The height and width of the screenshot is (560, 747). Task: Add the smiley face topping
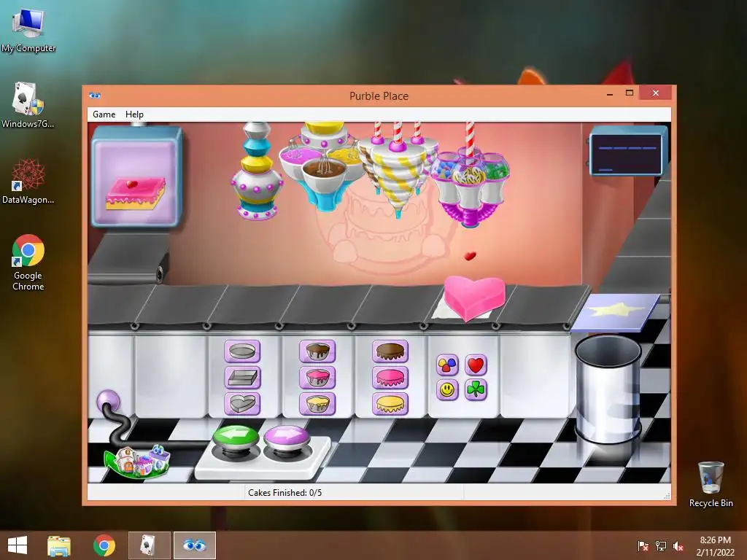point(447,390)
